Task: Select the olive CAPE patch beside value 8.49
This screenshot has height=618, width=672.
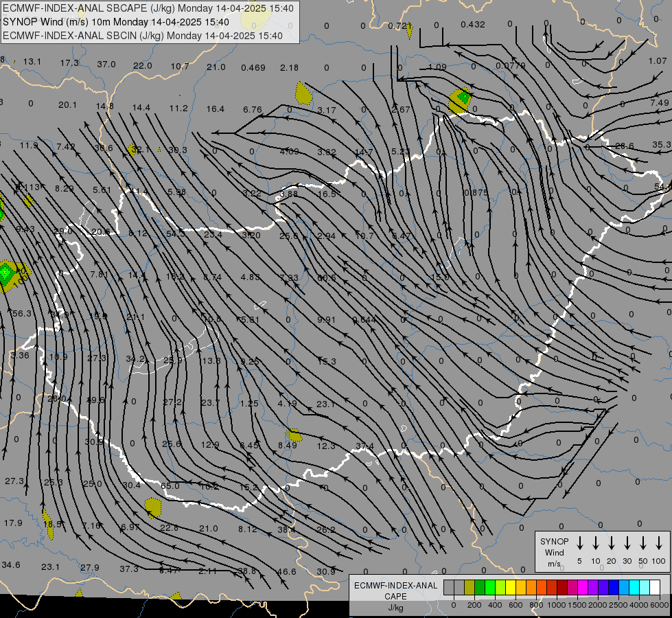Action: pyautogui.click(x=294, y=435)
